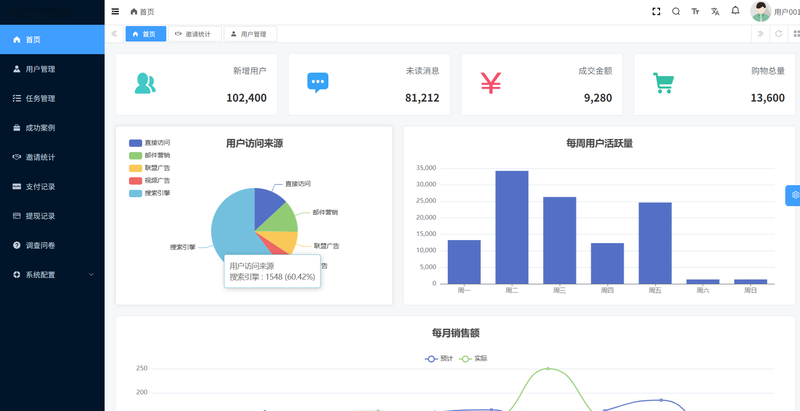This screenshot has height=411, width=800.
Task: Open the search magnifier icon
Action: coord(676,11)
